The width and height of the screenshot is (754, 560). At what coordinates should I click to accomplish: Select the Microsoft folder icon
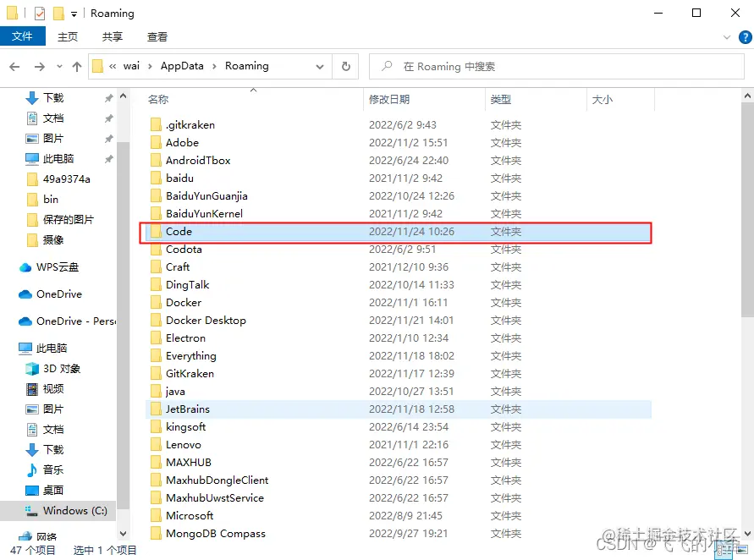[156, 516]
